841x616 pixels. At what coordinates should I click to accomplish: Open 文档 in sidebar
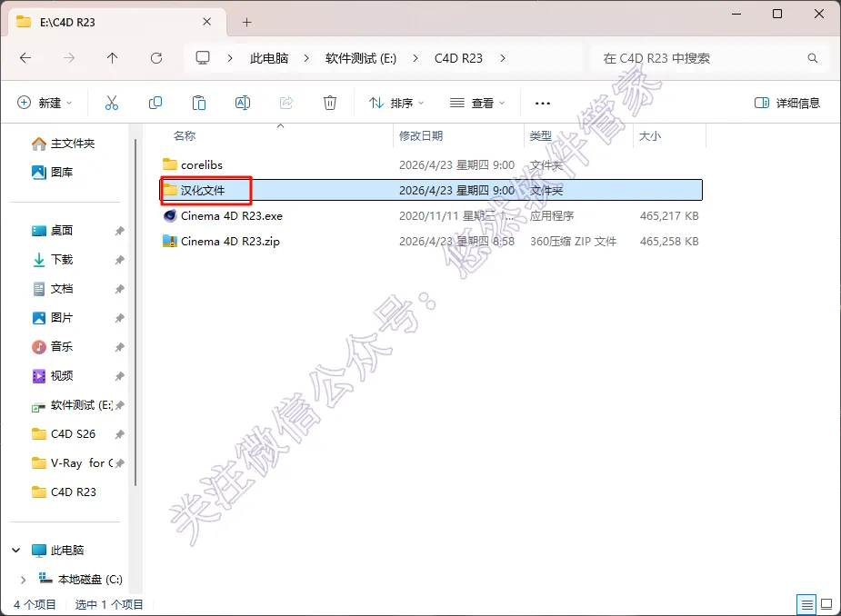53,288
